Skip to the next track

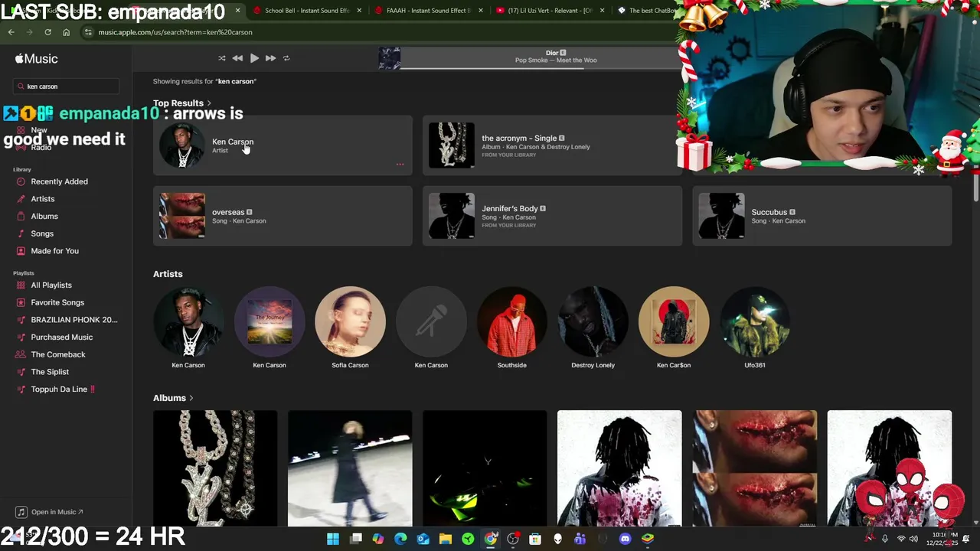270,58
